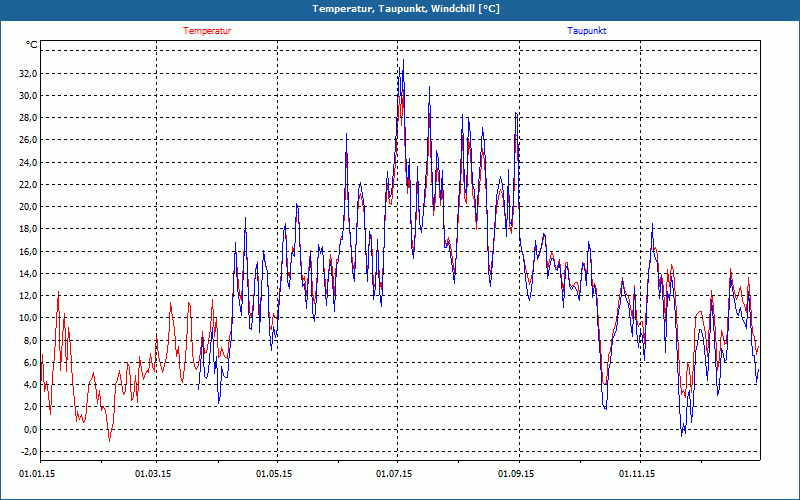Click the blue Taupunkt legend label
The width and height of the screenshot is (800, 500).
pyautogui.click(x=587, y=31)
